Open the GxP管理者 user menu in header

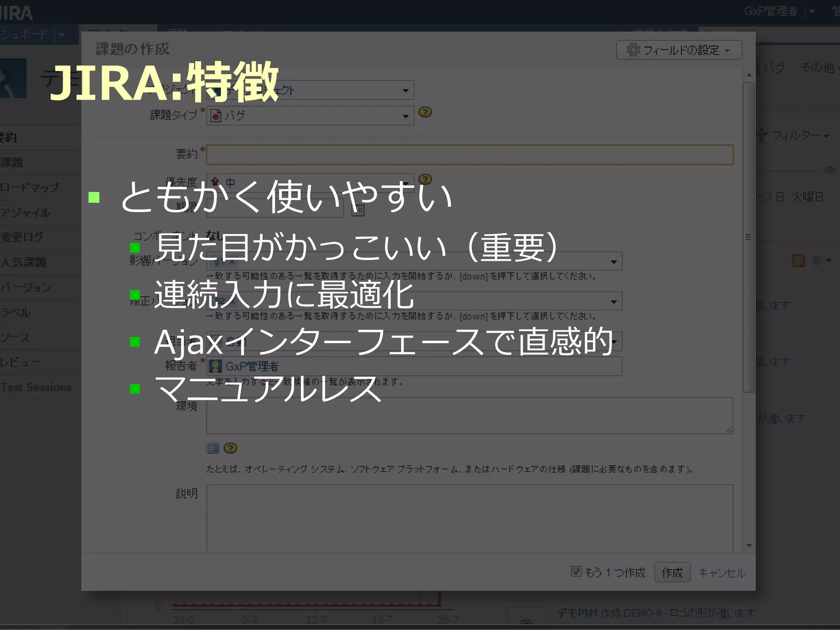[779, 11]
